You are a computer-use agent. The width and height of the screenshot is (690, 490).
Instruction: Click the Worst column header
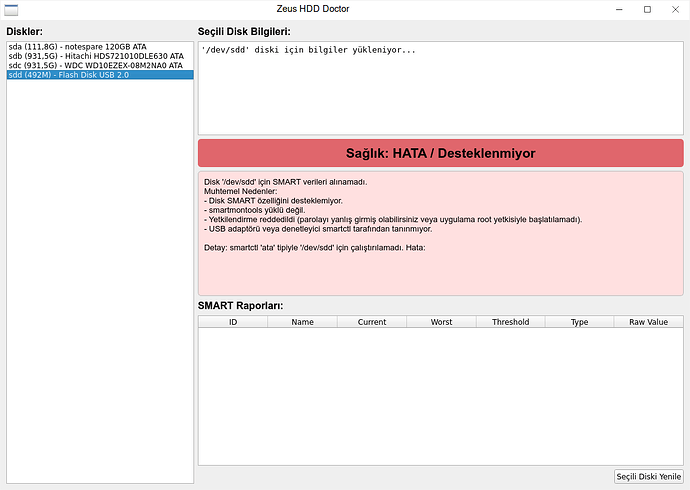point(441,322)
